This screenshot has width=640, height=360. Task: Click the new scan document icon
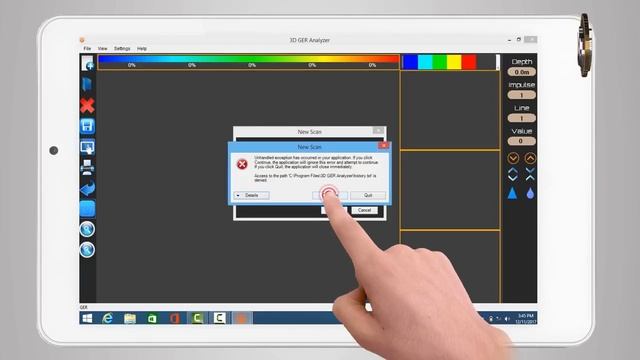point(87,63)
